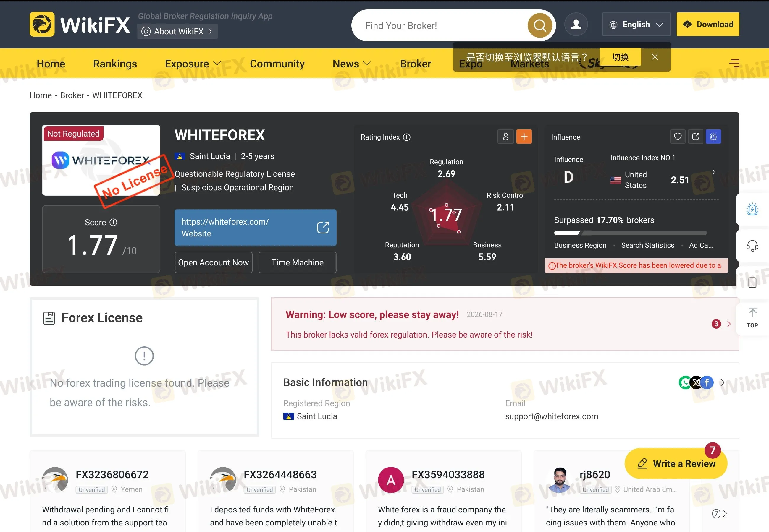Open Search Statistics tab
This screenshot has height=532, width=769.
(648, 245)
